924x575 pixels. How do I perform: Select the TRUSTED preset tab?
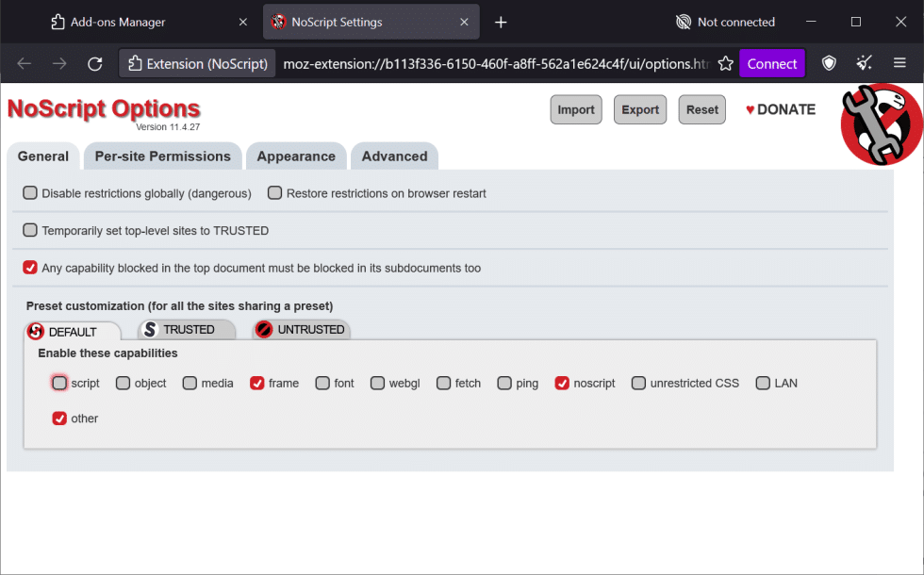[187, 329]
